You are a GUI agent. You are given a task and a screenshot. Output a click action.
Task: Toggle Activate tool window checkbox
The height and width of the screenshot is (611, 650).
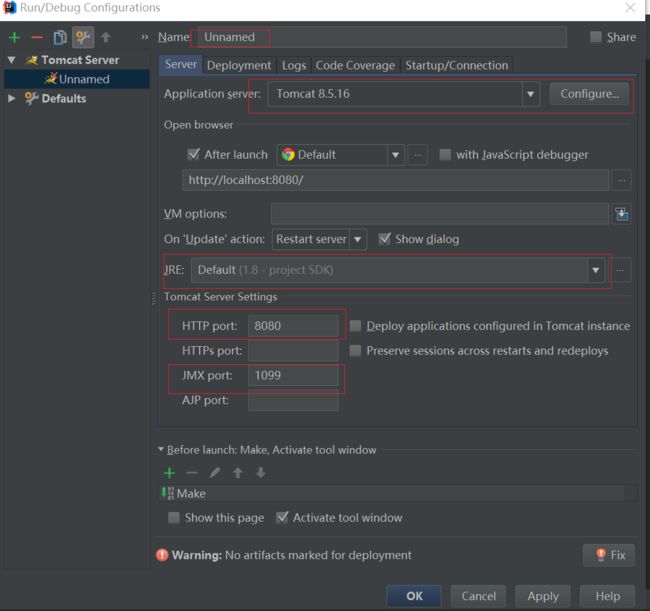[x=282, y=517]
